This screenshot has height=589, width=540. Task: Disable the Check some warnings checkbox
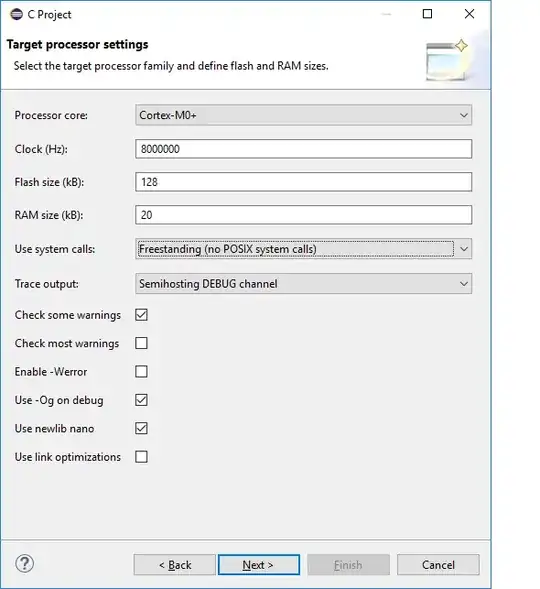141,315
